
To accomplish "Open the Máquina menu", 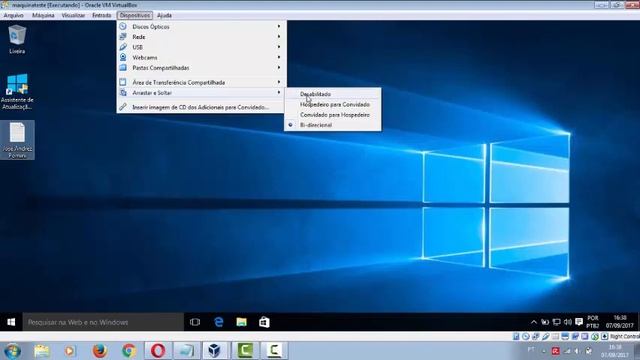I will pyautogui.click(x=43, y=15).
